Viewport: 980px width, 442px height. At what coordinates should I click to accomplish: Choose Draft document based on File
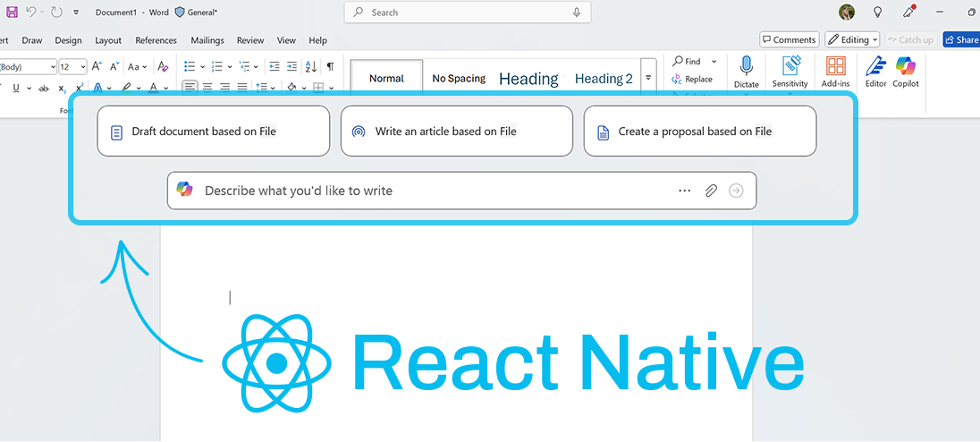coord(213,131)
